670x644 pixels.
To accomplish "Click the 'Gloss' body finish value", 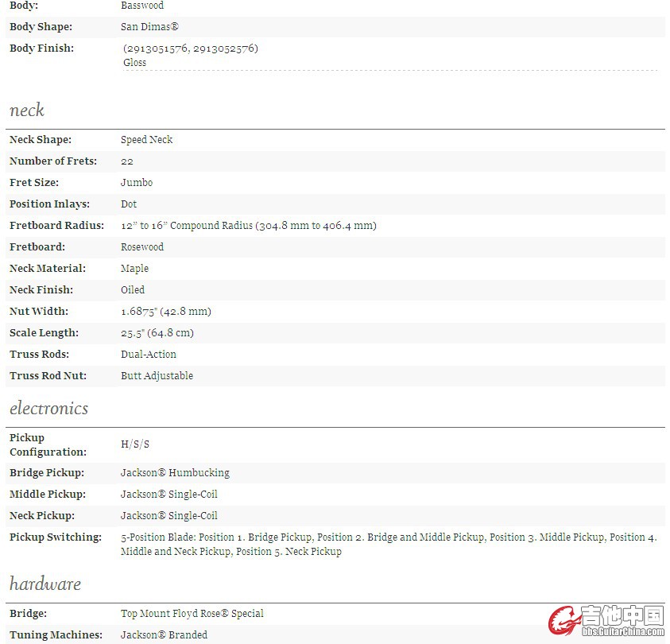I will pyautogui.click(x=134, y=62).
